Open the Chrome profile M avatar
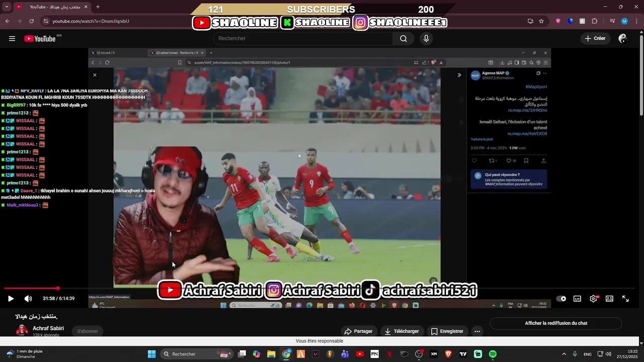The image size is (644, 362). click(624, 21)
